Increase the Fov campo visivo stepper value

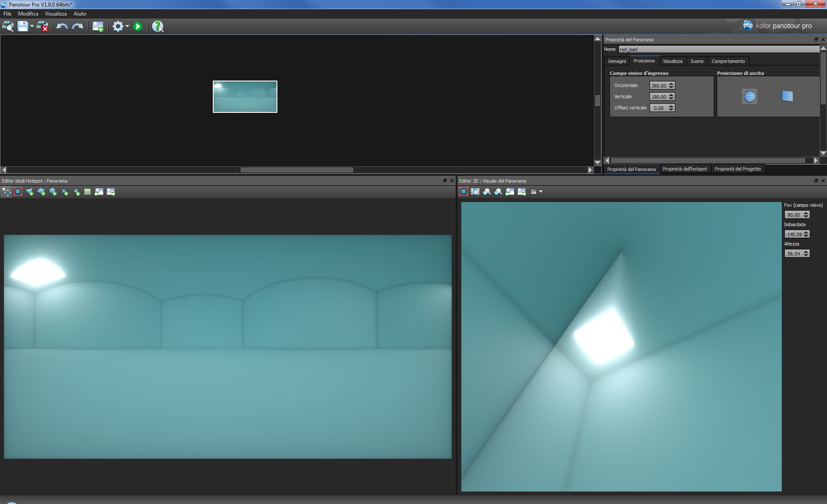coord(806,213)
